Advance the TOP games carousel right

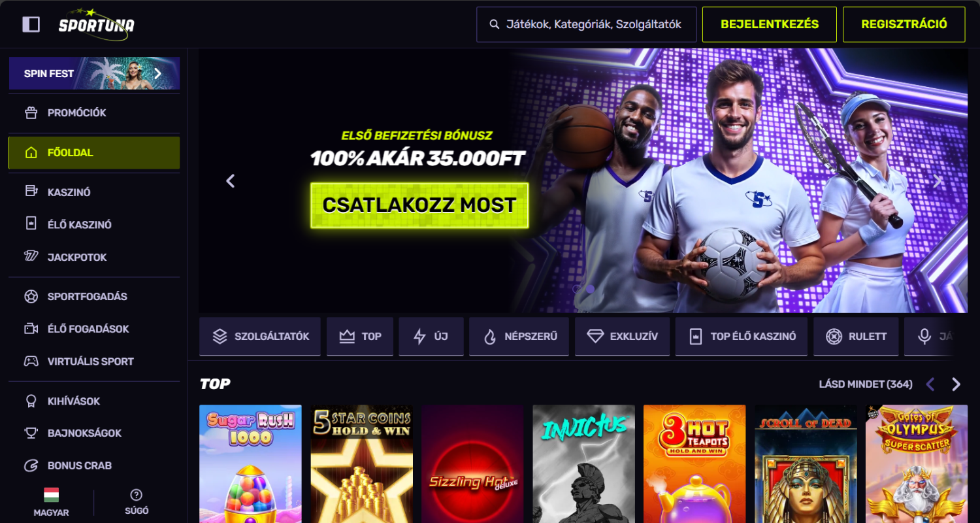pyautogui.click(x=956, y=384)
